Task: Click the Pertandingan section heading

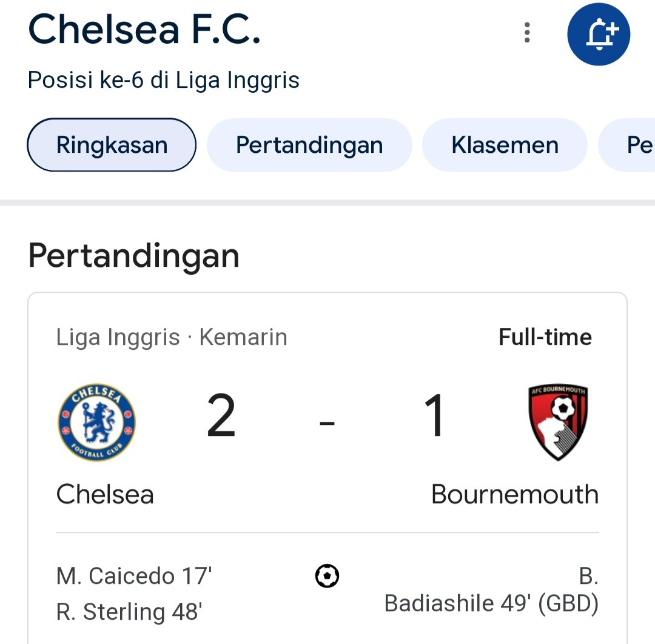Action: click(133, 255)
